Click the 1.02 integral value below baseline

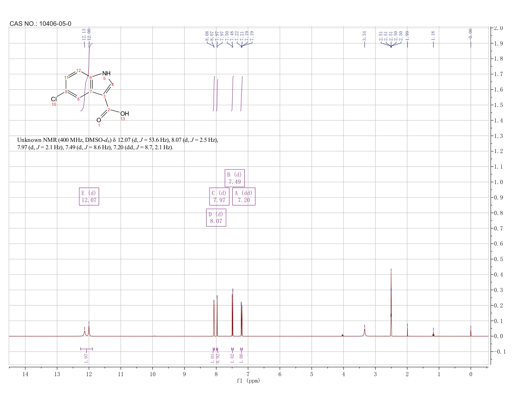point(232,358)
